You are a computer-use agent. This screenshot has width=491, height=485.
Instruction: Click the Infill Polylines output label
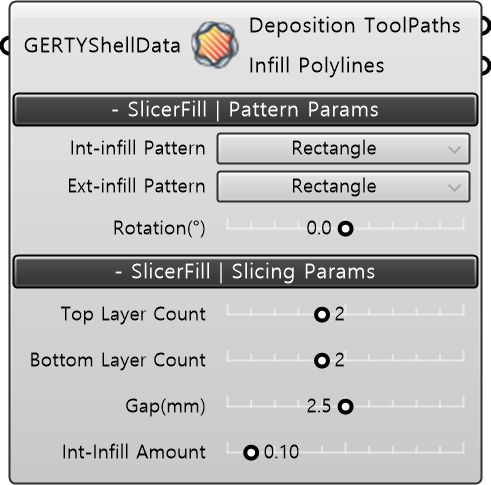(317, 66)
